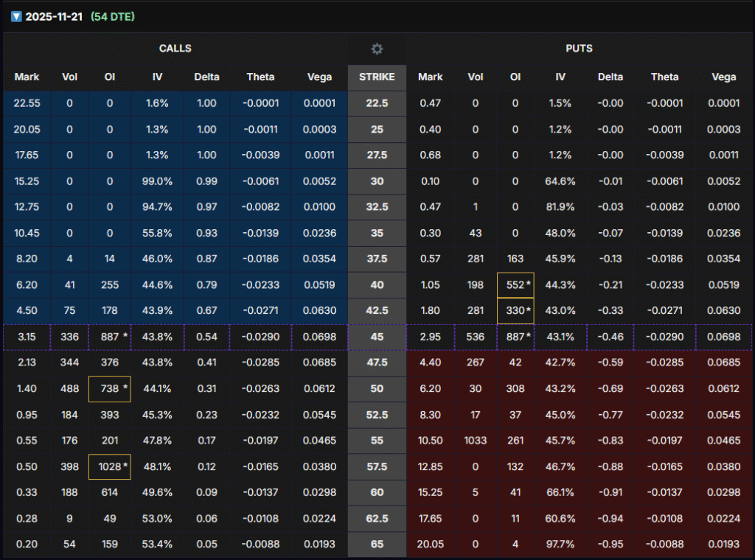755x560 pixels.
Task: Open the gear settings icon above STRIKE
Action: tap(377, 49)
